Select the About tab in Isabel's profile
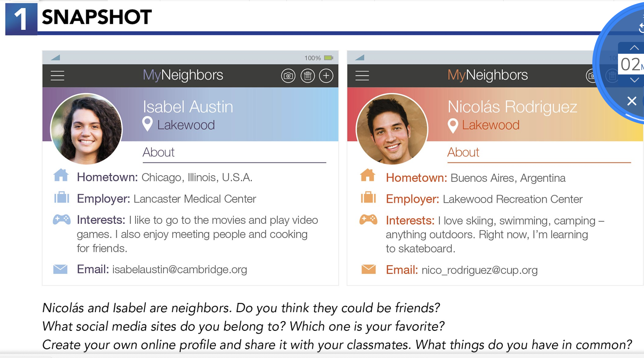644x358 pixels. pyautogui.click(x=158, y=152)
